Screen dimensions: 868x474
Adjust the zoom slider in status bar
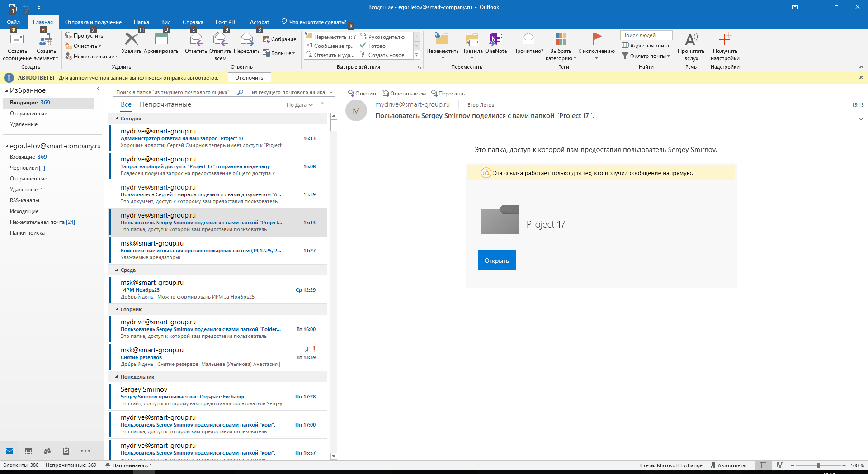click(818, 465)
